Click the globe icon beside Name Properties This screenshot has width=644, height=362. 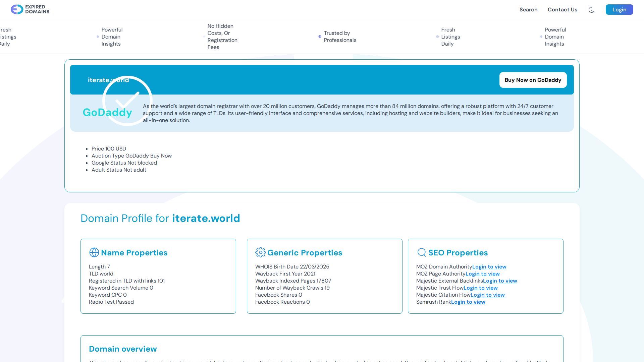tap(94, 252)
